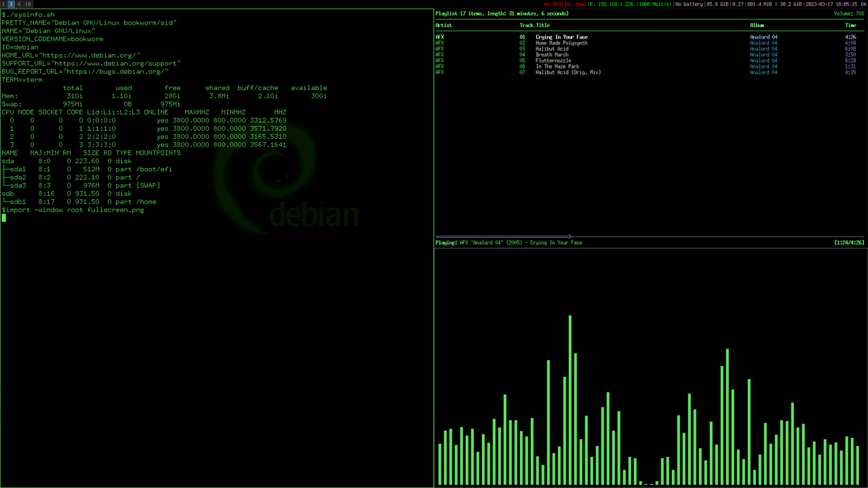Click the 30.2 GiB memory available status
This screenshot has height=488, width=868.
tap(791, 4)
